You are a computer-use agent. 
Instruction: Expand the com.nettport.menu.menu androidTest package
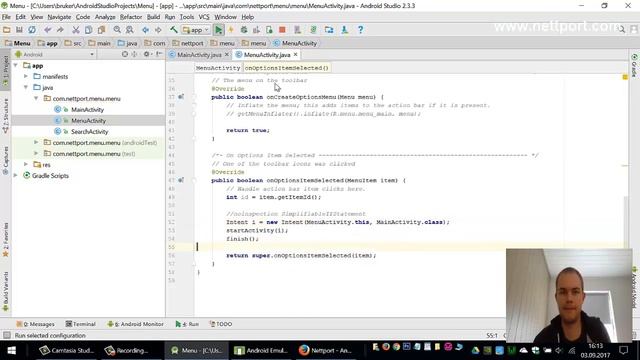pos(36,142)
